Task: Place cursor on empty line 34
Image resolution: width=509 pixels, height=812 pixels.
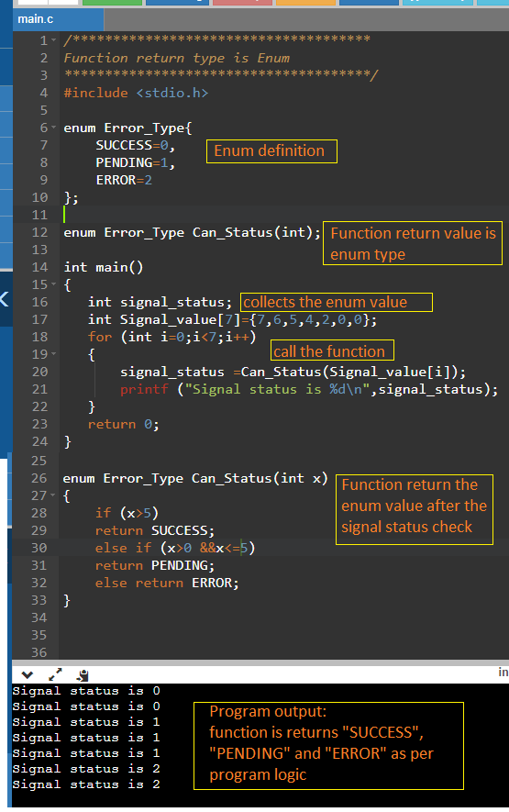Action: coord(283,617)
